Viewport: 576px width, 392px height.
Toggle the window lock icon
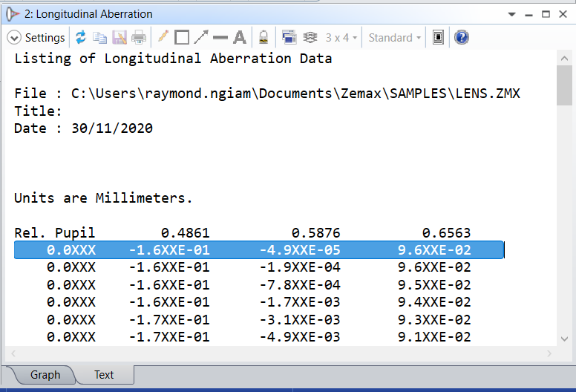pos(264,37)
